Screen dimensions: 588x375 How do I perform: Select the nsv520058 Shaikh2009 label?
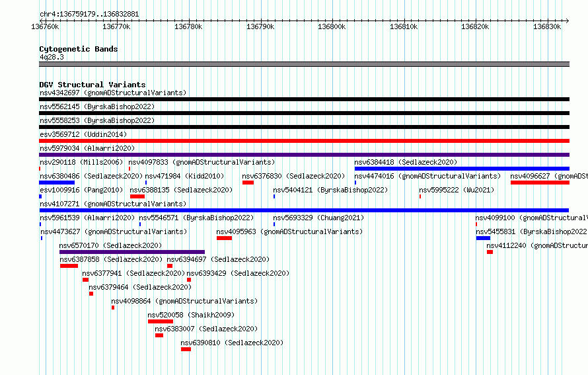(x=191, y=315)
